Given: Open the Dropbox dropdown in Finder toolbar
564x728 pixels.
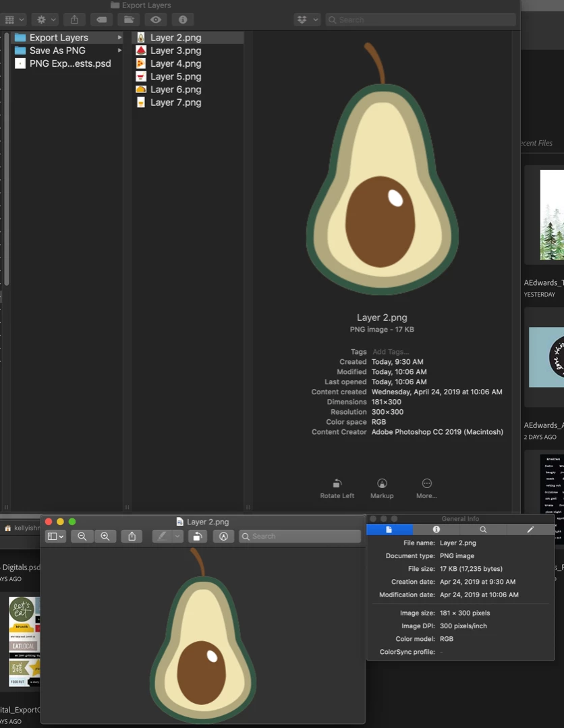Looking at the screenshot, I should [307, 20].
